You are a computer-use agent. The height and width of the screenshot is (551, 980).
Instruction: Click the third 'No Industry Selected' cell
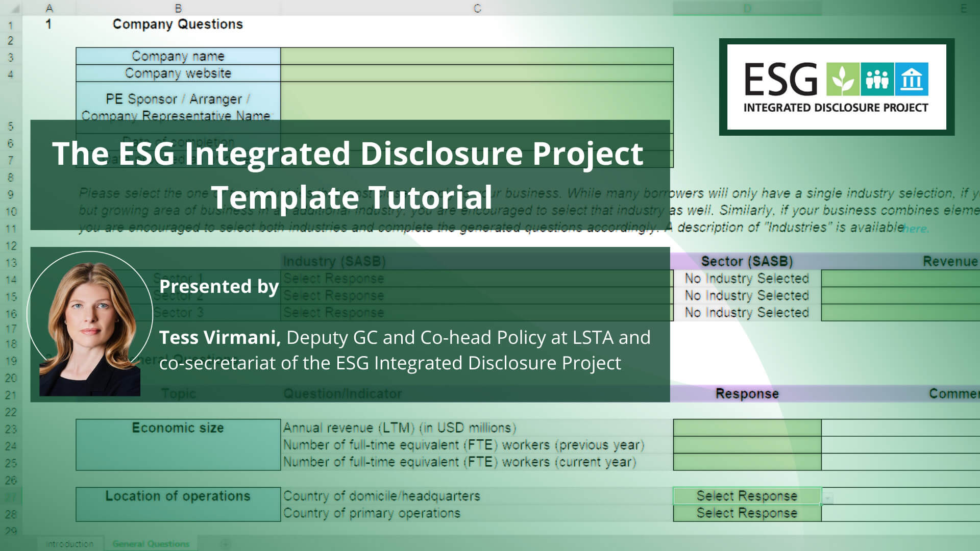[747, 312]
